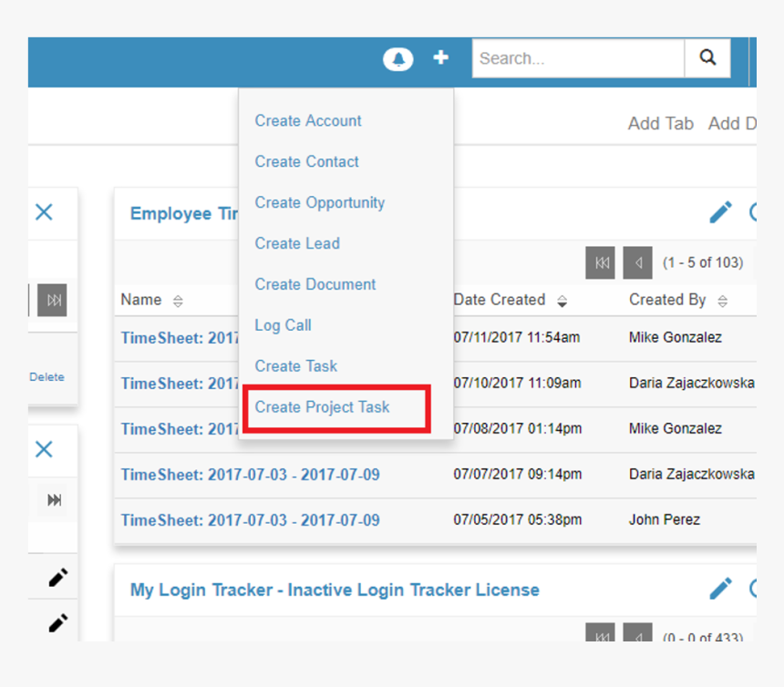The height and width of the screenshot is (687, 784).
Task: Go to previous page of Employee dashlet
Action: [x=637, y=262]
